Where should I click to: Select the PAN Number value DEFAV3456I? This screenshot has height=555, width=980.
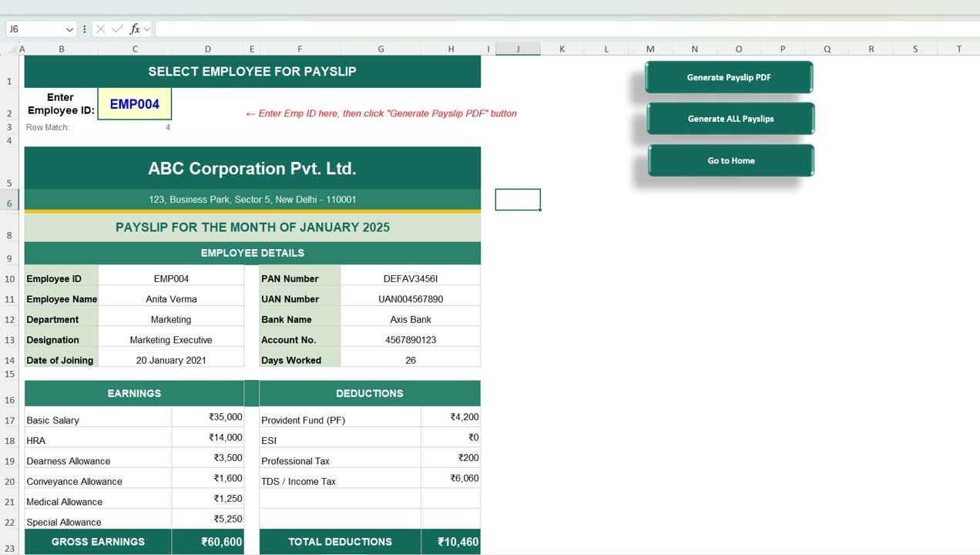(410, 278)
